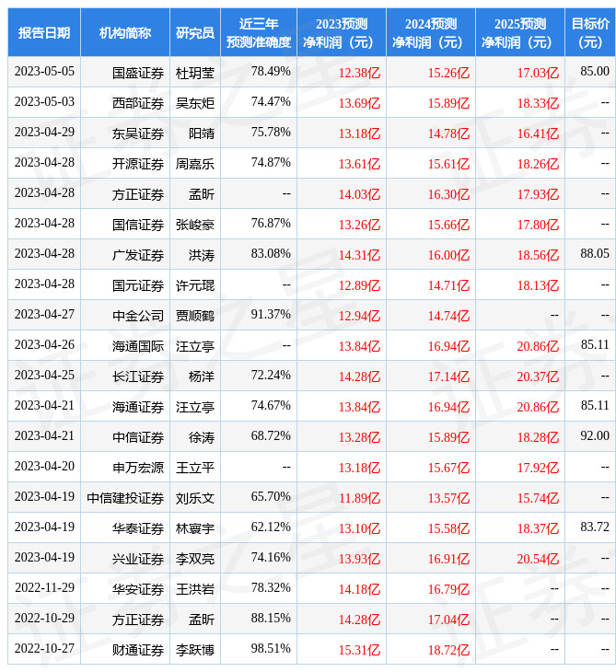Click the 2023预测净利润 column header
The image size is (616, 672).
(342, 32)
